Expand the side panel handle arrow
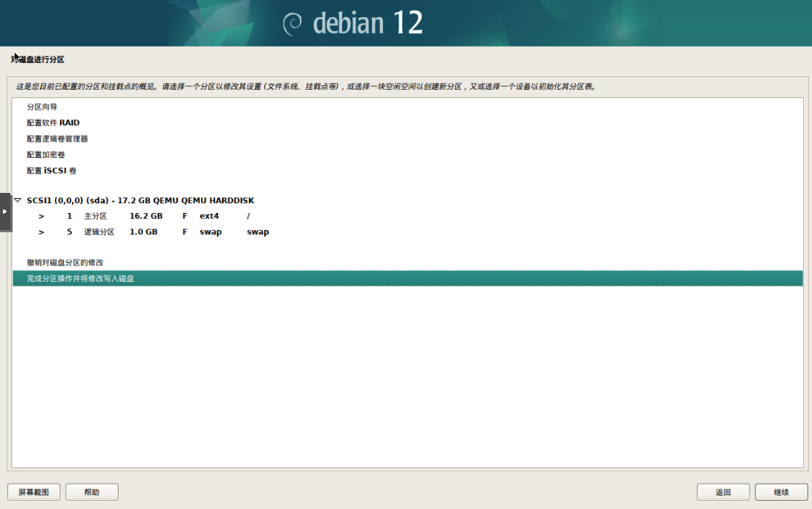The image size is (812, 509). (4, 211)
